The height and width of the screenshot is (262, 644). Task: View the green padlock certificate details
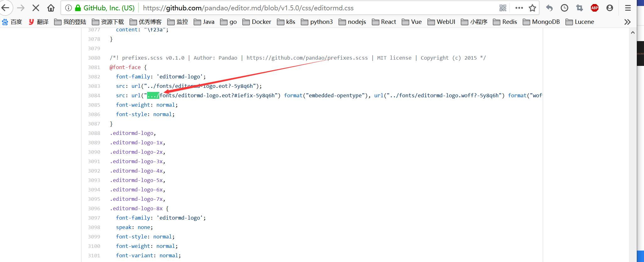point(78,8)
